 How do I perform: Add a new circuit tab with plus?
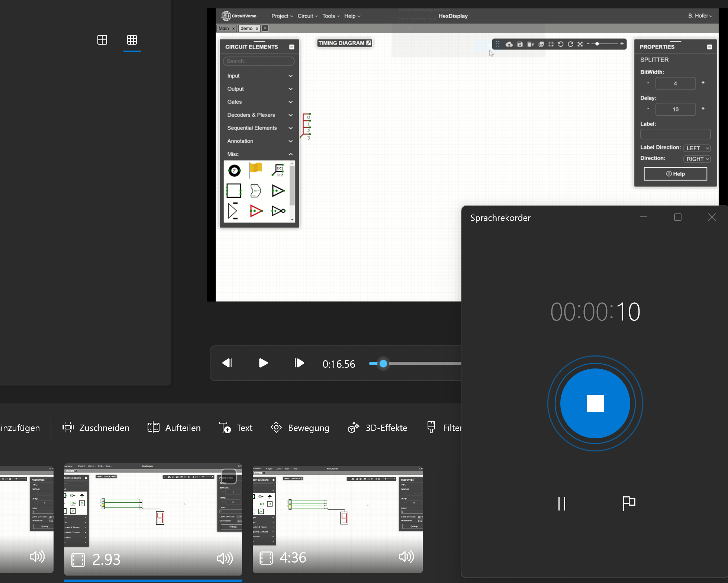(265, 28)
